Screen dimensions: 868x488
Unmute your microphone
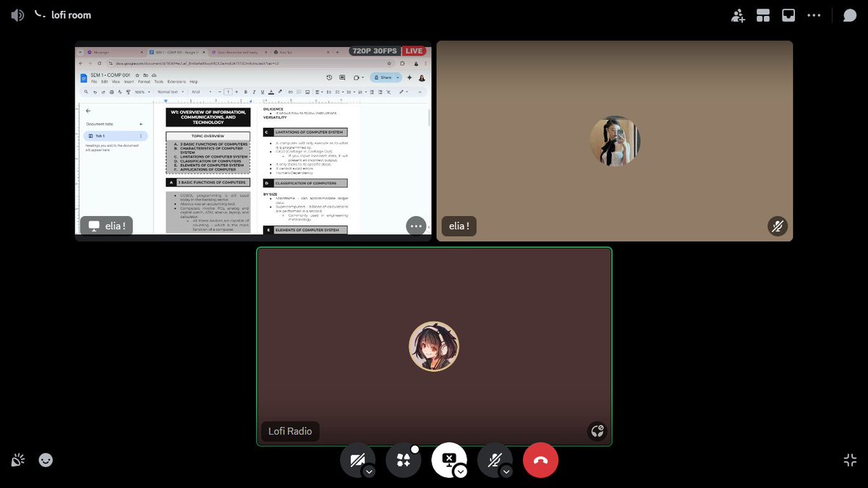pyautogui.click(x=495, y=460)
